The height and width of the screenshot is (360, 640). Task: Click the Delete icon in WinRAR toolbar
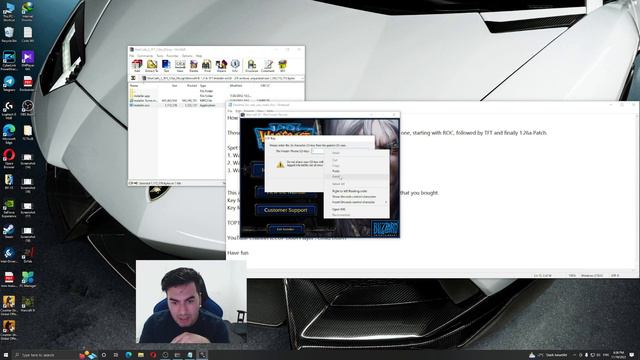point(193,66)
